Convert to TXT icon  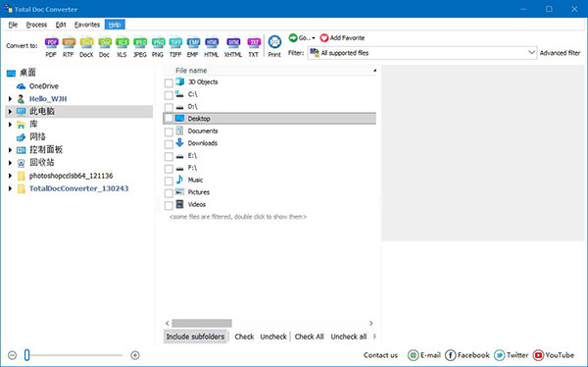pos(254,42)
